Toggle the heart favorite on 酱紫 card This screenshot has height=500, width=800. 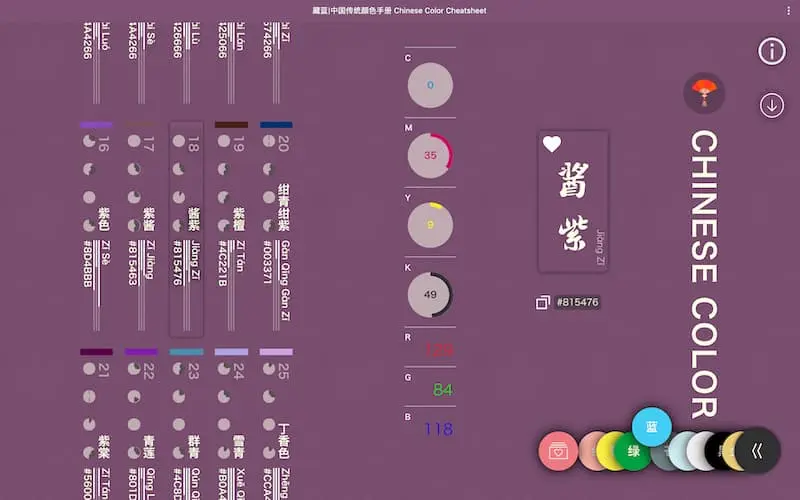coord(552,144)
